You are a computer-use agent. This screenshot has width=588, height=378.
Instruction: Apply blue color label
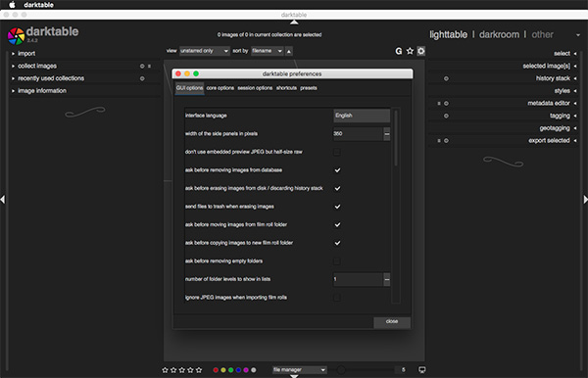tap(238, 370)
